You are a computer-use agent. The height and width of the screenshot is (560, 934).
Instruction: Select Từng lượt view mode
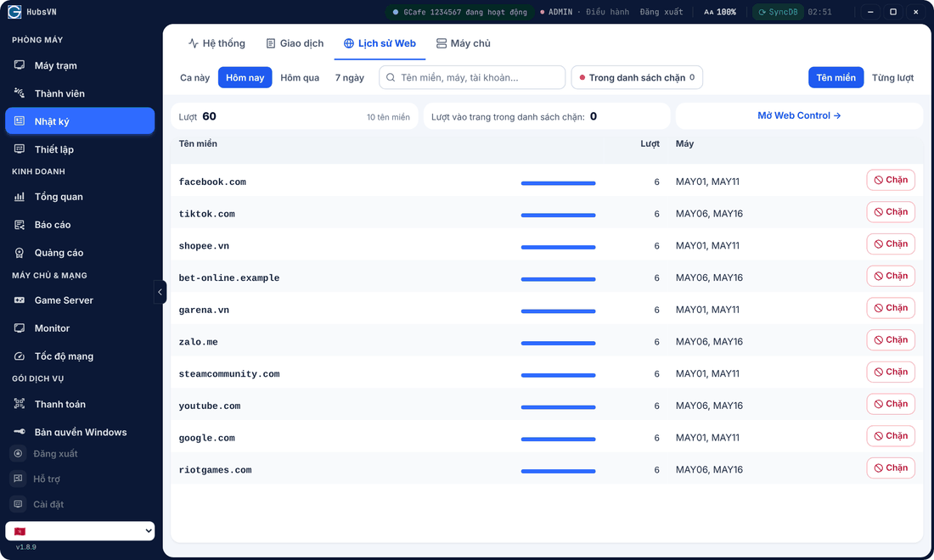click(x=892, y=78)
